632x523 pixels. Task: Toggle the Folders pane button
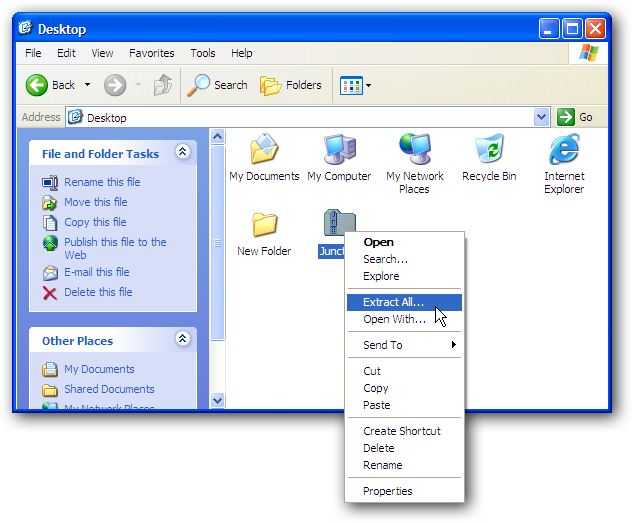291,85
